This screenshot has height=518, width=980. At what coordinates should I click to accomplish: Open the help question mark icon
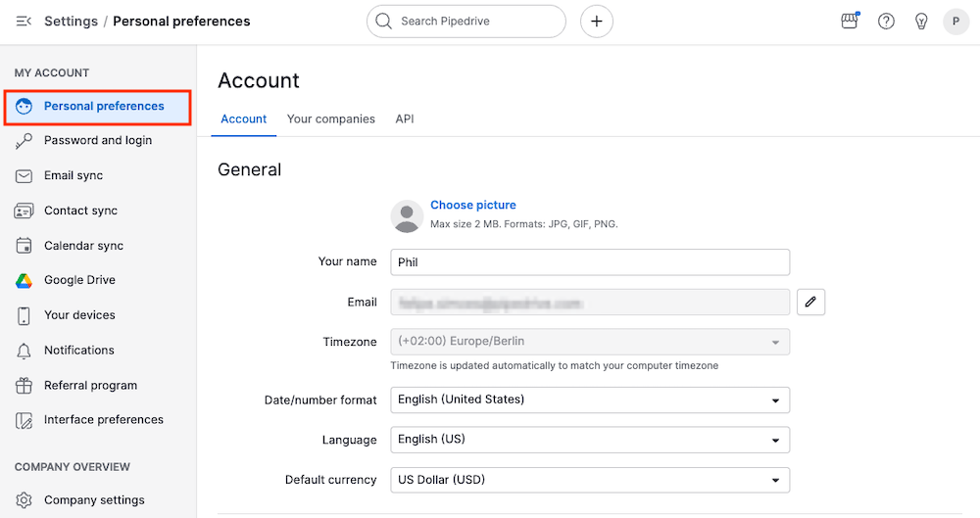point(886,22)
